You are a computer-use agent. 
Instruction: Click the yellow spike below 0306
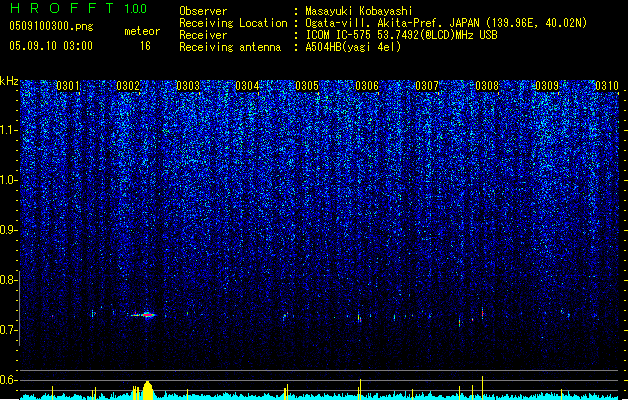pyautogui.click(x=360, y=389)
